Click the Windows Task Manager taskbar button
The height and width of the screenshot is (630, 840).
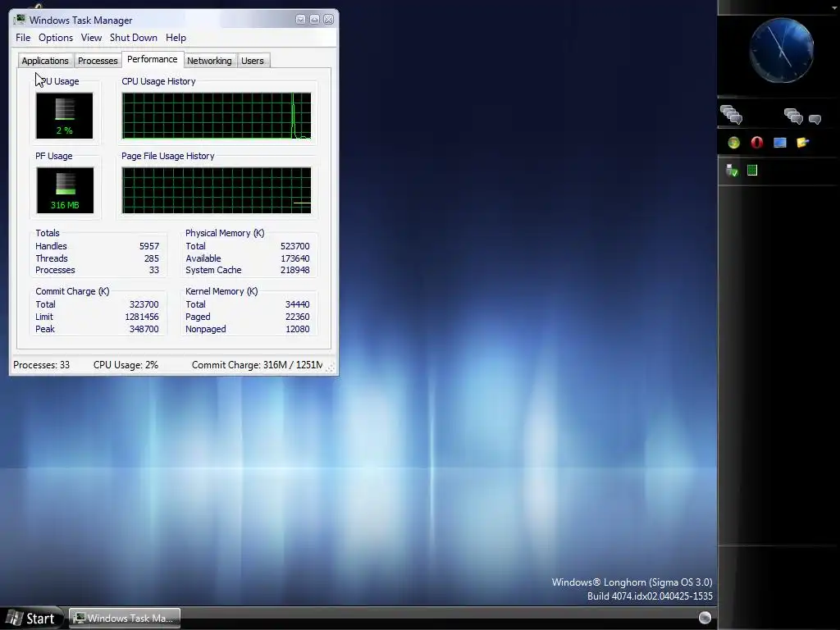(125, 619)
